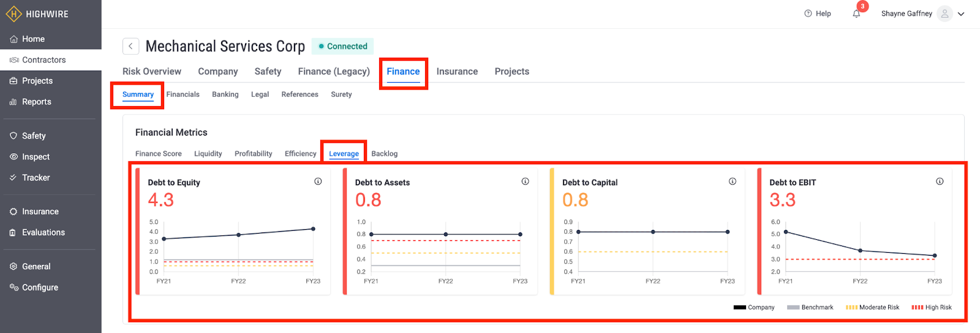The width and height of the screenshot is (980, 333).
Task: Click the notification bell icon
Action: (x=856, y=13)
